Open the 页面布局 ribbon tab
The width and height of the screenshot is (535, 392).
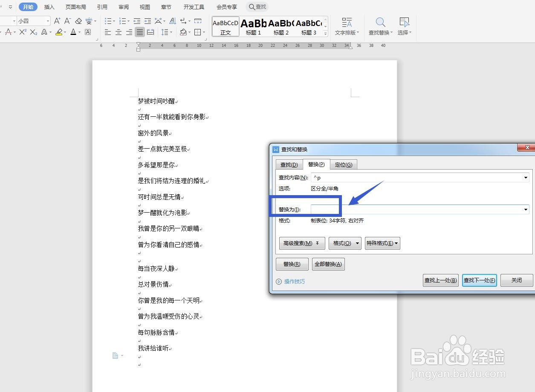[75, 6]
